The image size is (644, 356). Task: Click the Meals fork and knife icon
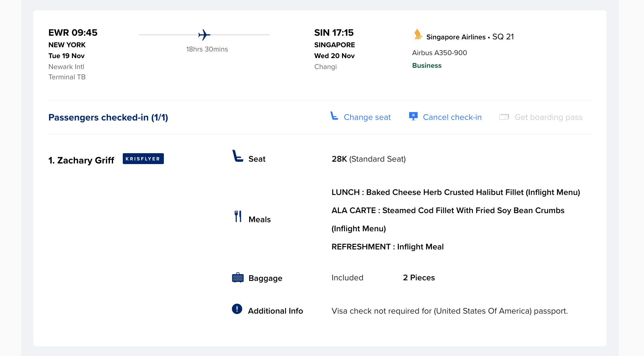pyautogui.click(x=238, y=216)
